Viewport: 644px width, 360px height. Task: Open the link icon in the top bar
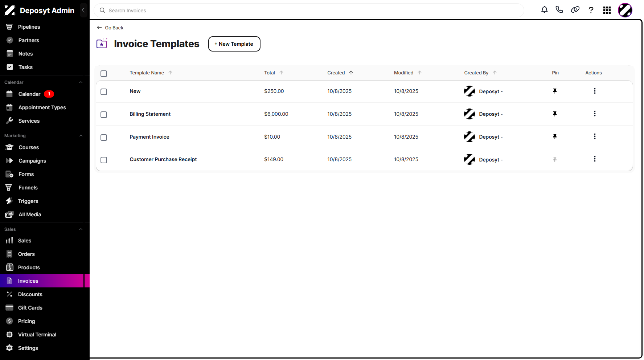click(x=575, y=10)
